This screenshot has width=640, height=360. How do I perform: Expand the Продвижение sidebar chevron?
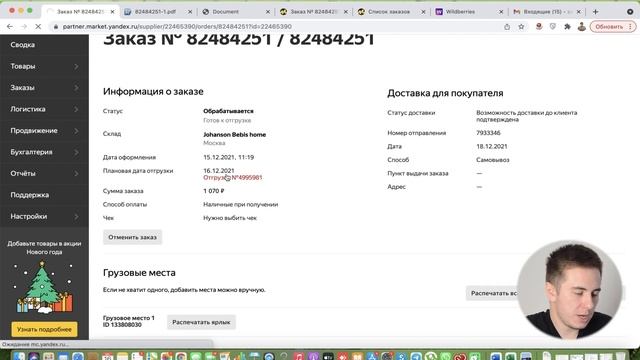[x=76, y=131]
